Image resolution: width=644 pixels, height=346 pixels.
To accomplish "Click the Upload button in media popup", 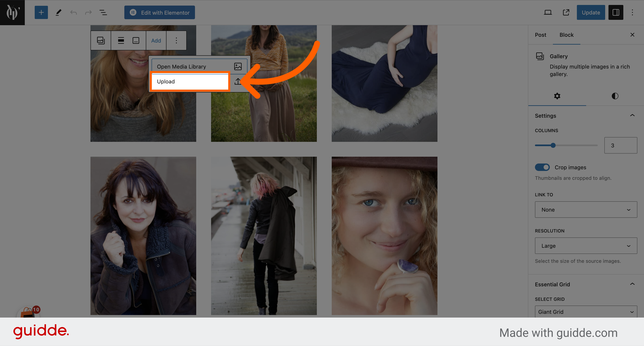I will coord(191,81).
